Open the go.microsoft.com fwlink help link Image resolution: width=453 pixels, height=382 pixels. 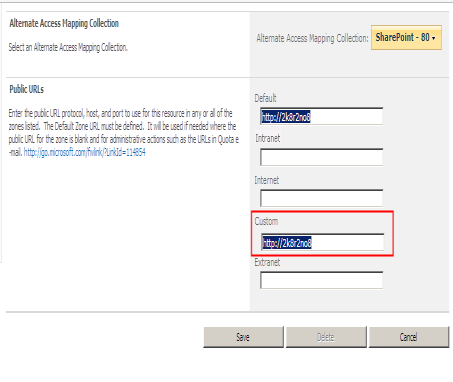(x=85, y=153)
